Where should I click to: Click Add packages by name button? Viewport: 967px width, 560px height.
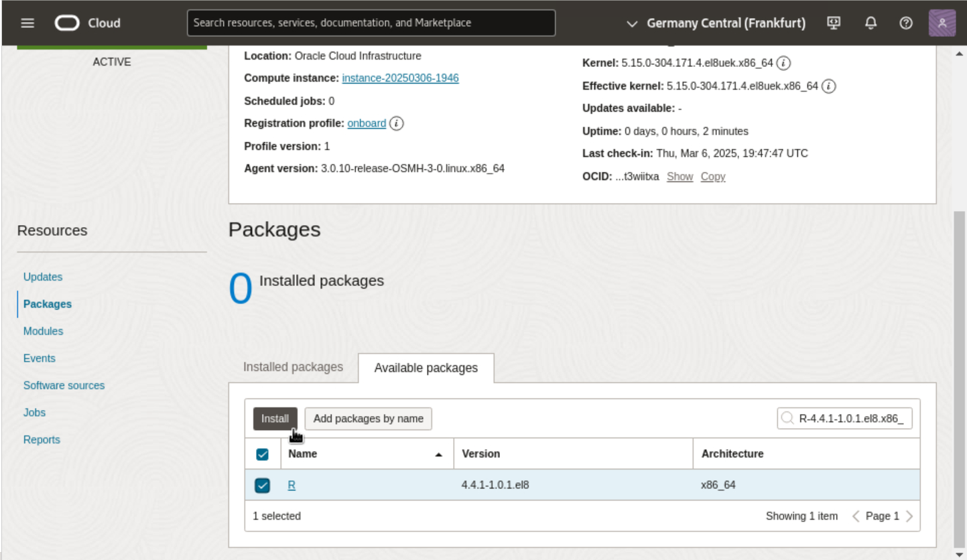[x=369, y=419]
